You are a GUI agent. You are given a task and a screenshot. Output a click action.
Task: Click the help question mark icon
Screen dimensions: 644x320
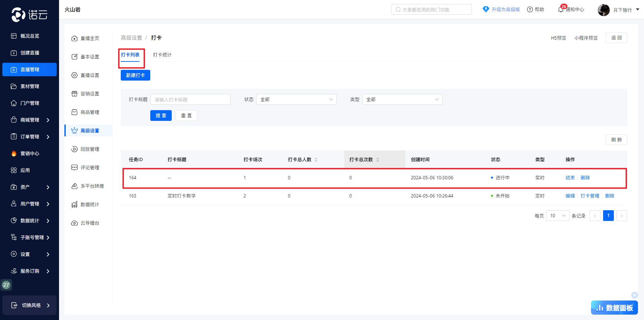pos(530,10)
